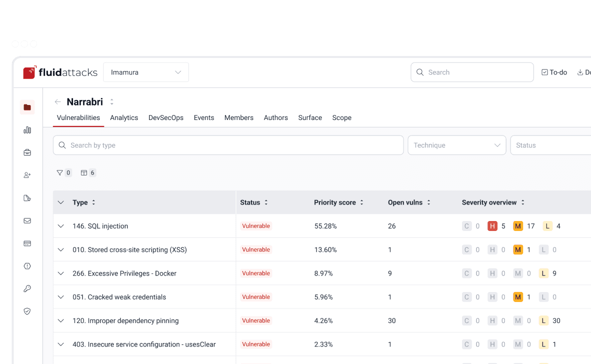This screenshot has height=364, width=591.
Task: Switch to the DevSecOps tab
Action: [x=166, y=117]
